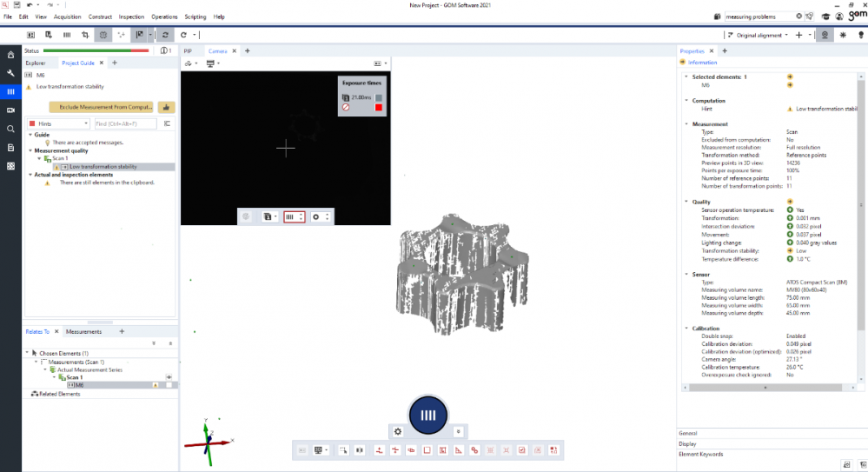Open the Display section at the bottom of the Properties panel
This screenshot has height=472, width=868.
[x=687, y=443]
